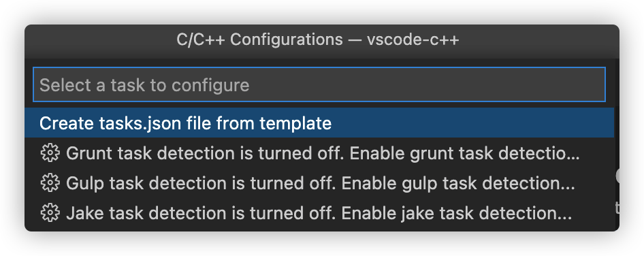The image size is (644, 256).
Task: Click the word 'Grunt' in the second list item
Action: pyautogui.click(x=89, y=153)
